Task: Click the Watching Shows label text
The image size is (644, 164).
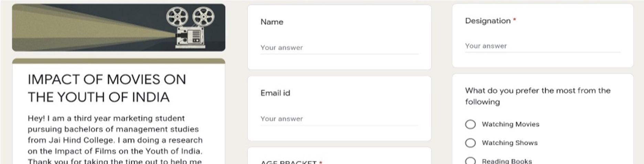Action: coord(509,143)
